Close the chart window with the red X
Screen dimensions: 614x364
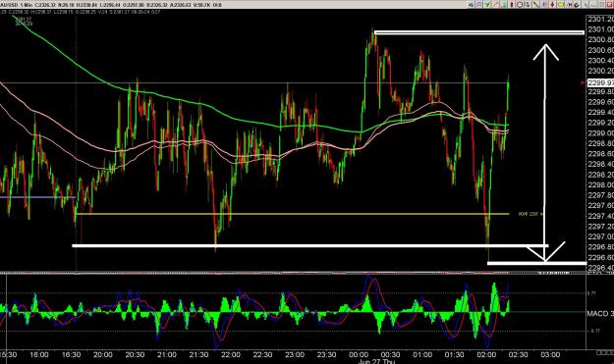[x=609, y=5]
